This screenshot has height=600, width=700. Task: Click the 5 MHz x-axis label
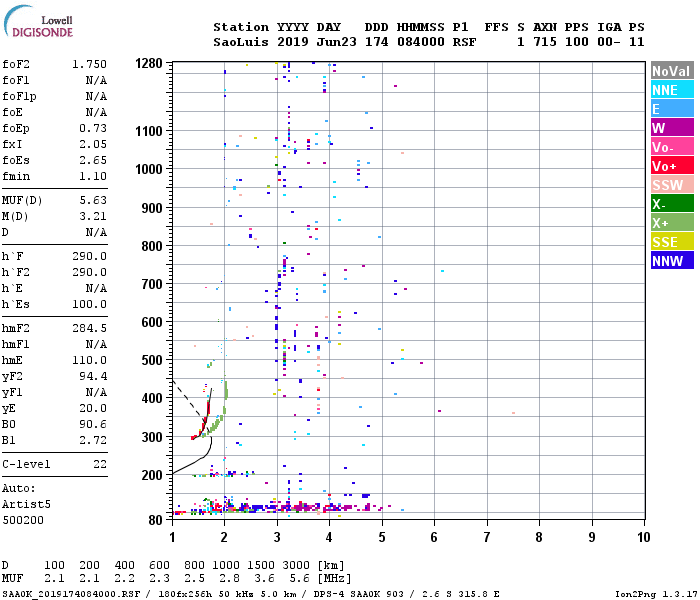point(382,537)
